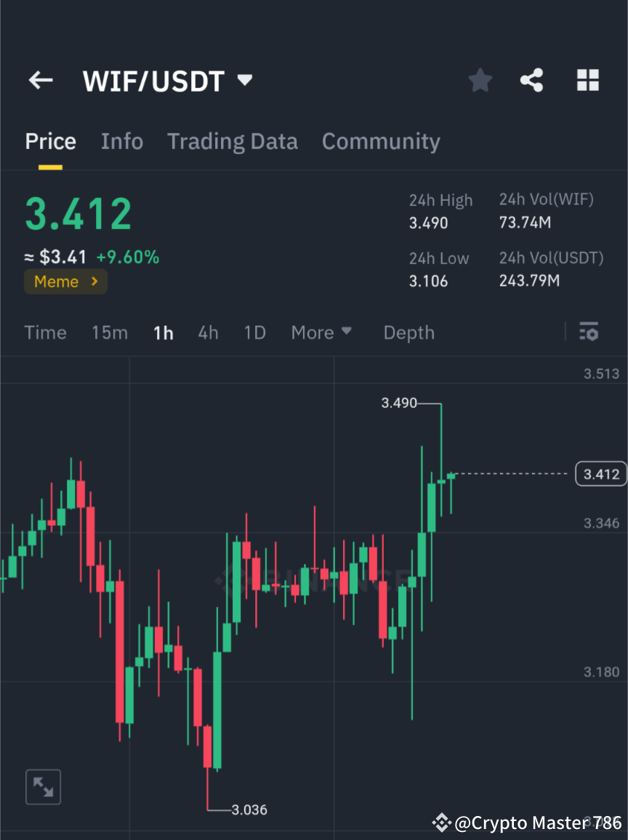The image size is (628, 840).
Task: Select the green 1h candle interval button
Action: coord(163,332)
